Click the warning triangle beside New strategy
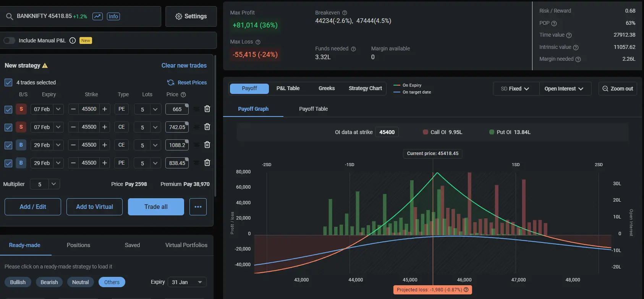The width and height of the screenshot is (644, 299). (x=45, y=66)
